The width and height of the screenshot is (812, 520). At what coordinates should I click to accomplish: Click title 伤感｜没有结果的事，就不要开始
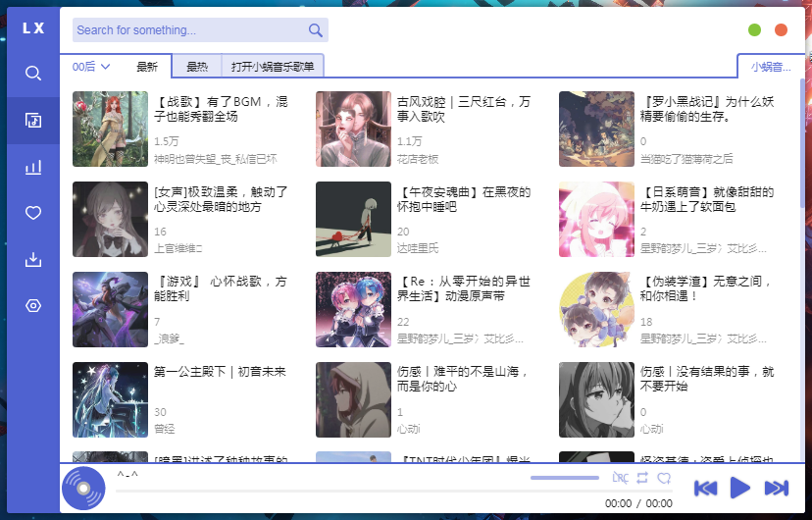pyautogui.click(x=707, y=379)
